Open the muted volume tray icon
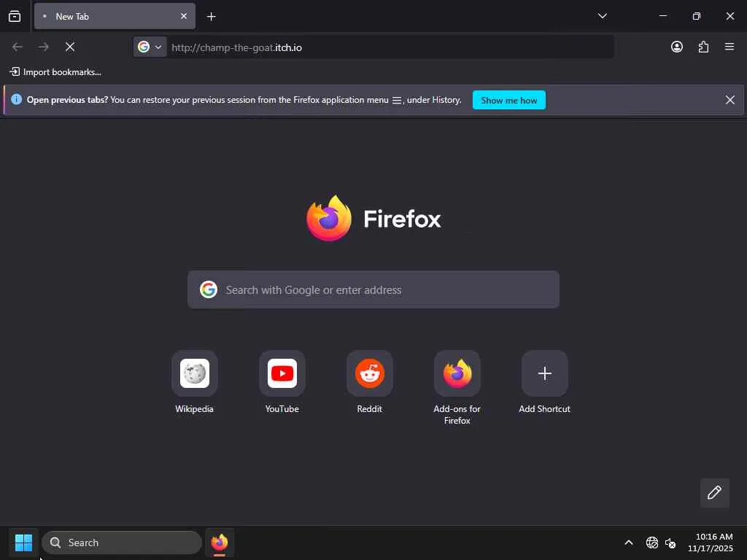The width and height of the screenshot is (747, 560). [670, 542]
